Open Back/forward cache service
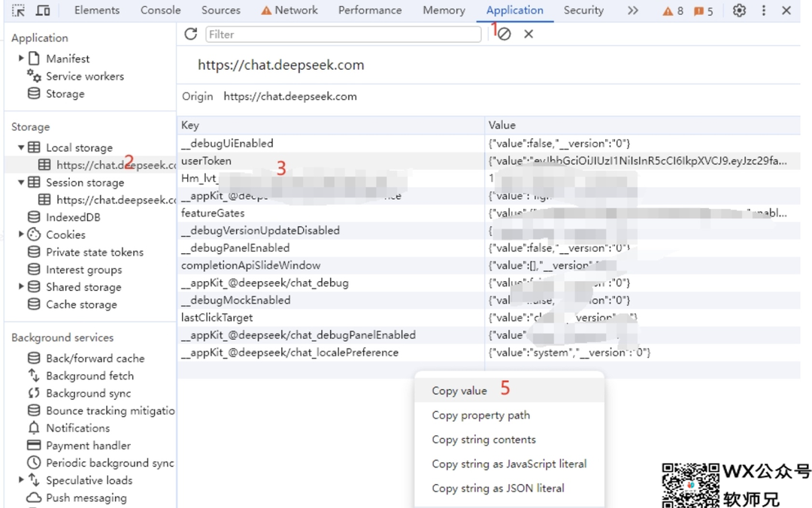812x508 pixels. (x=95, y=358)
